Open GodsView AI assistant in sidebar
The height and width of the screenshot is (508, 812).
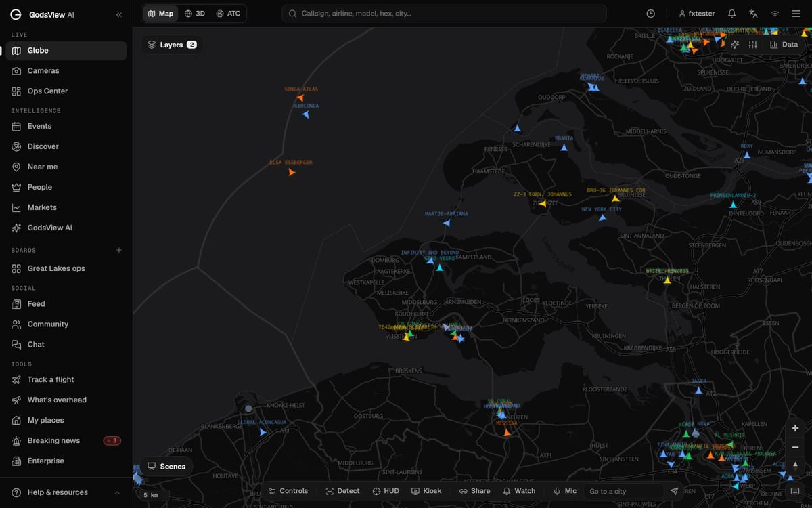tap(66, 228)
